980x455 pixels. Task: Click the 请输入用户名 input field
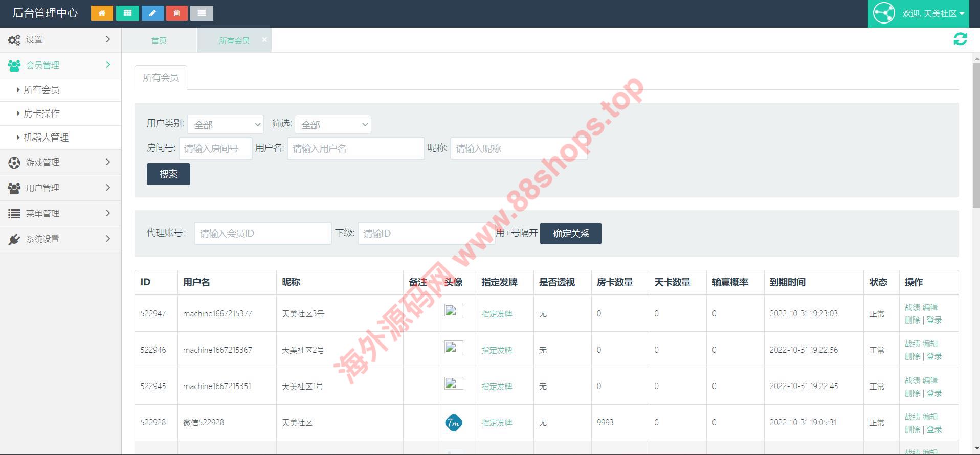tap(355, 149)
